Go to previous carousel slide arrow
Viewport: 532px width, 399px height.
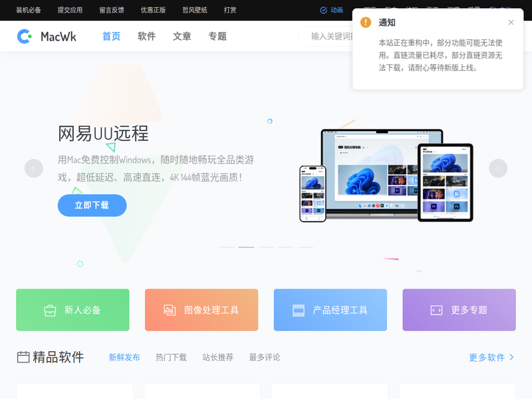34,168
